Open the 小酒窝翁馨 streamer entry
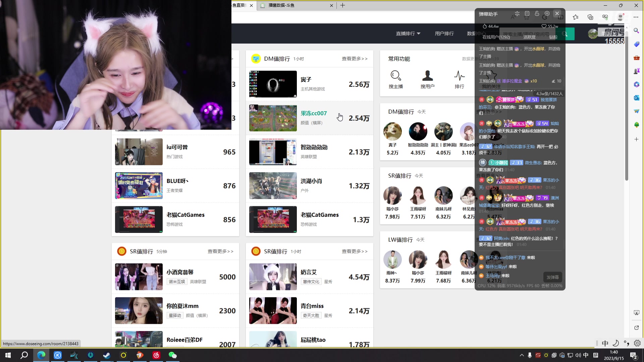This screenshot has width=644, height=362. click(175, 277)
